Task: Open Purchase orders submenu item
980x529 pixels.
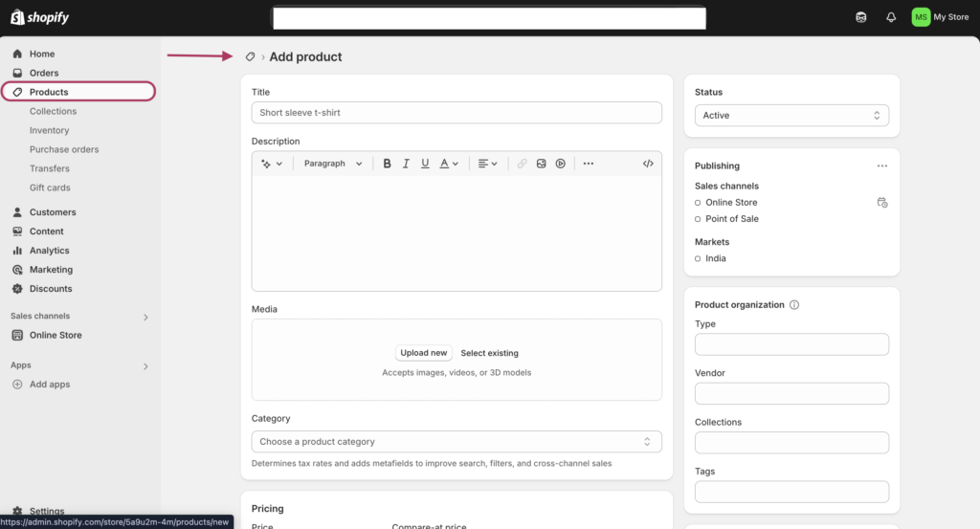Action: coord(64,150)
